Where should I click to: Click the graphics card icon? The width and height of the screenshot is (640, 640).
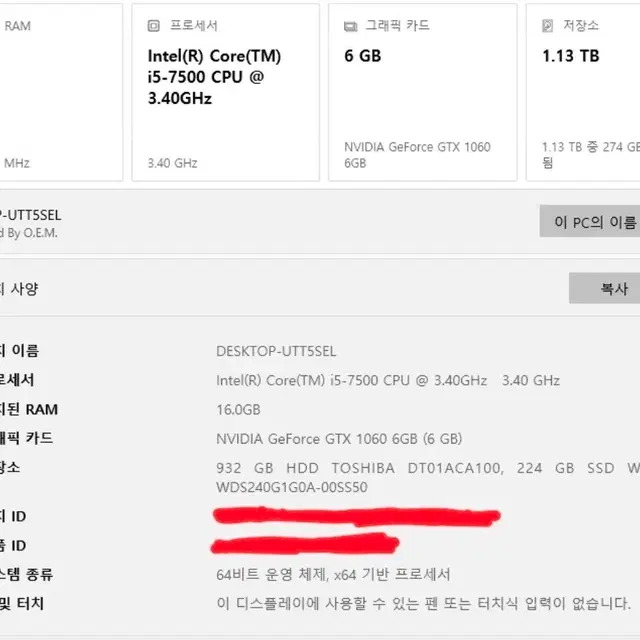350,27
